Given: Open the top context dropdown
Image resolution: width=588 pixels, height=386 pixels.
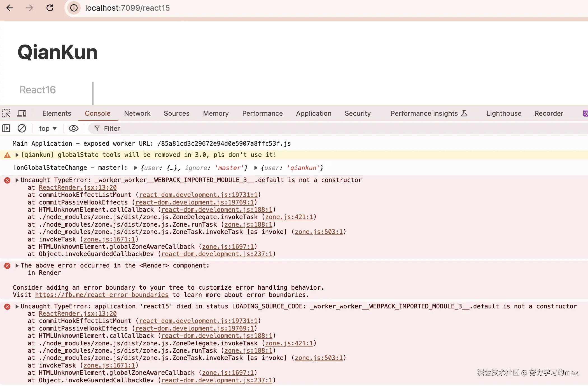Looking at the screenshot, I should (48, 129).
